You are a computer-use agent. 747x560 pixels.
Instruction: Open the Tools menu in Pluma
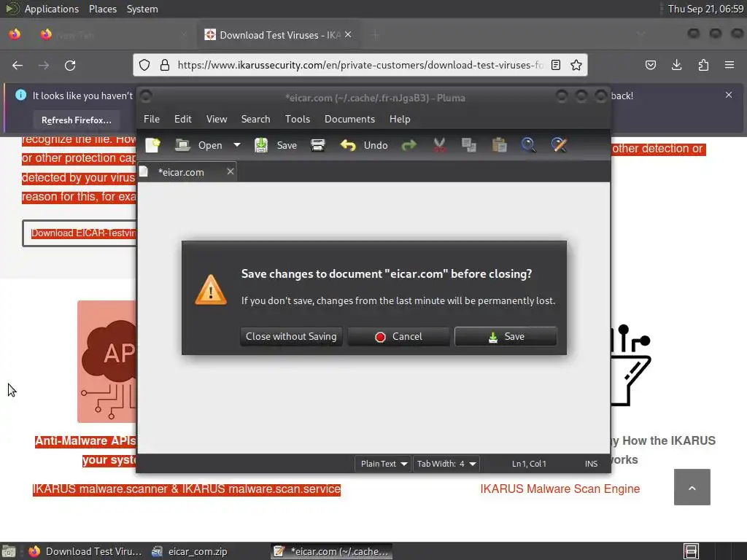(x=298, y=119)
